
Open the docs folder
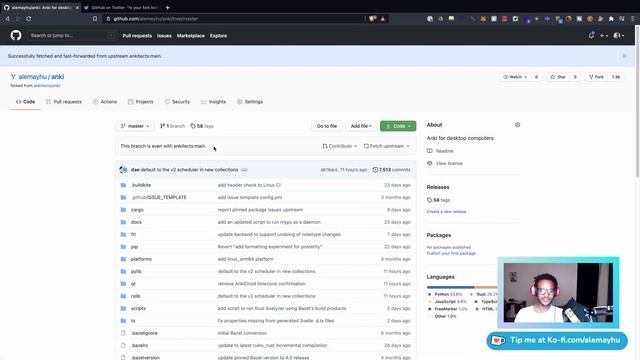(x=136, y=222)
